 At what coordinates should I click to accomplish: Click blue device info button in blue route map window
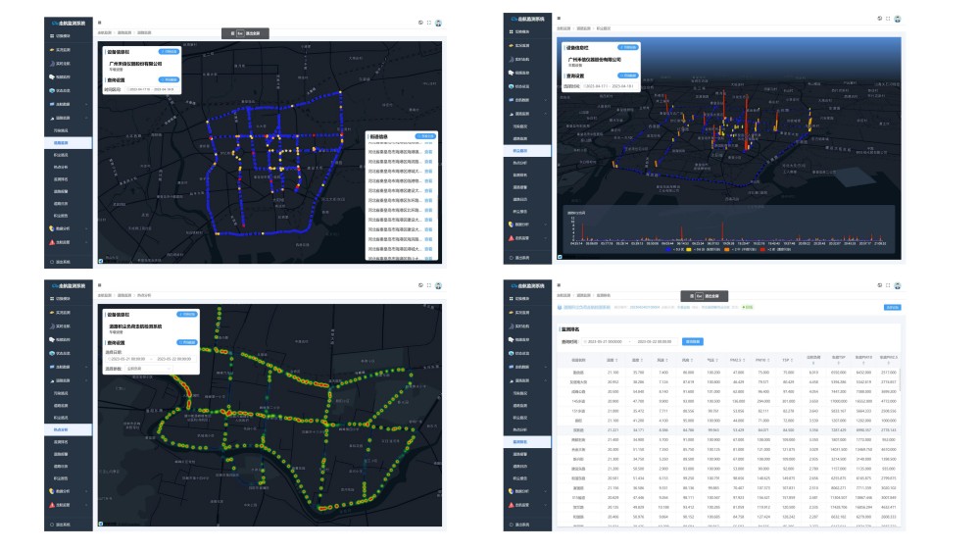169,52
